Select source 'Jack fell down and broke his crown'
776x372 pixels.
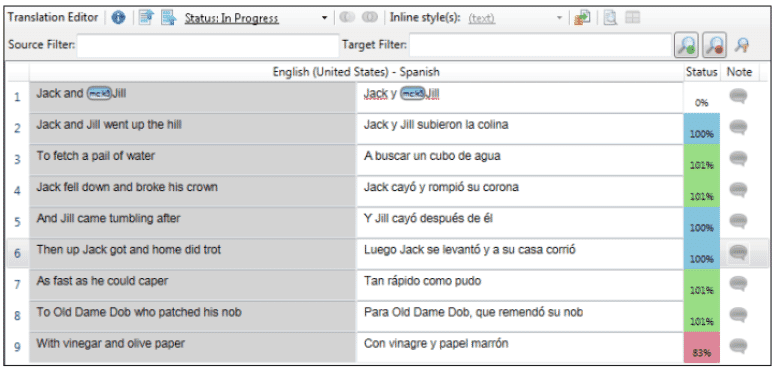coord(127,187)
